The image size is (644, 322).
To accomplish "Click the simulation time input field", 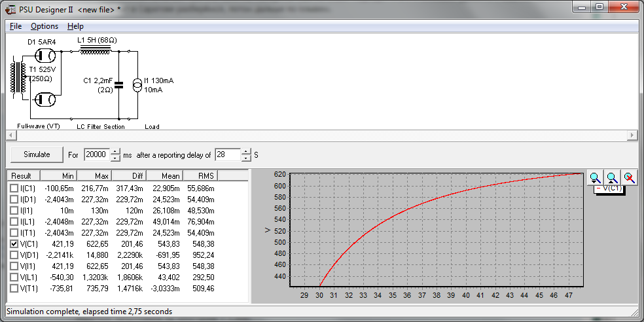I will (x=96, y=155).
